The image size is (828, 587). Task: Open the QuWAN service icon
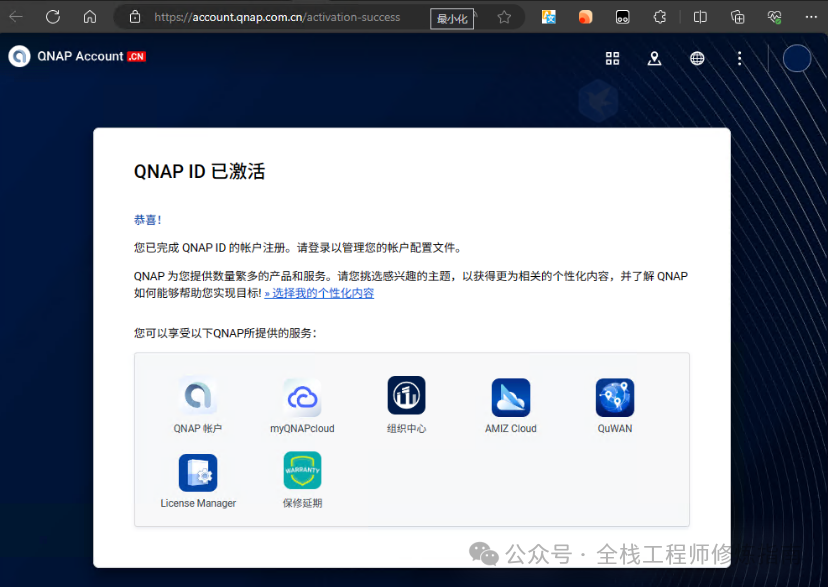[x=615, y=397]
